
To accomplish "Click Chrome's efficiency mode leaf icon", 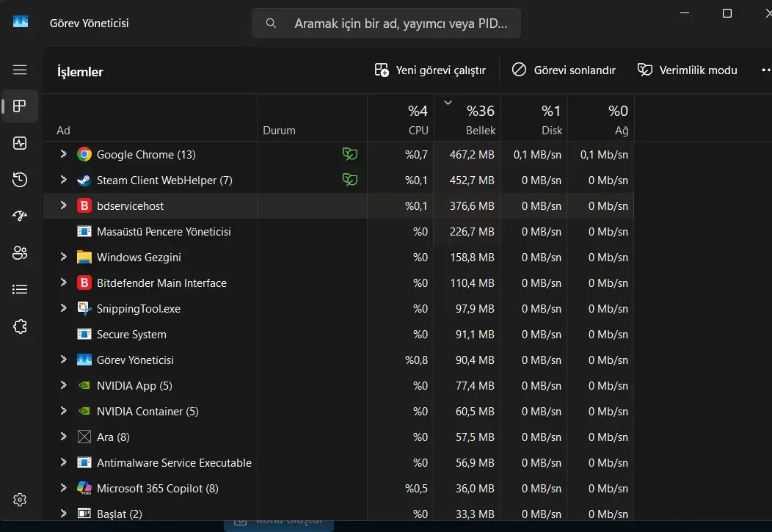I will pyautogui.click(x=350, y=154).
